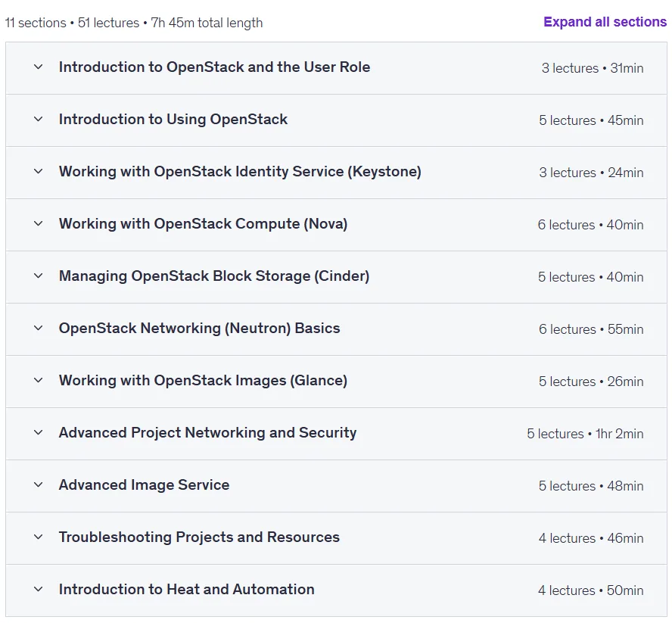Expand chevron for Advanced Project Networking and Security

38,433
